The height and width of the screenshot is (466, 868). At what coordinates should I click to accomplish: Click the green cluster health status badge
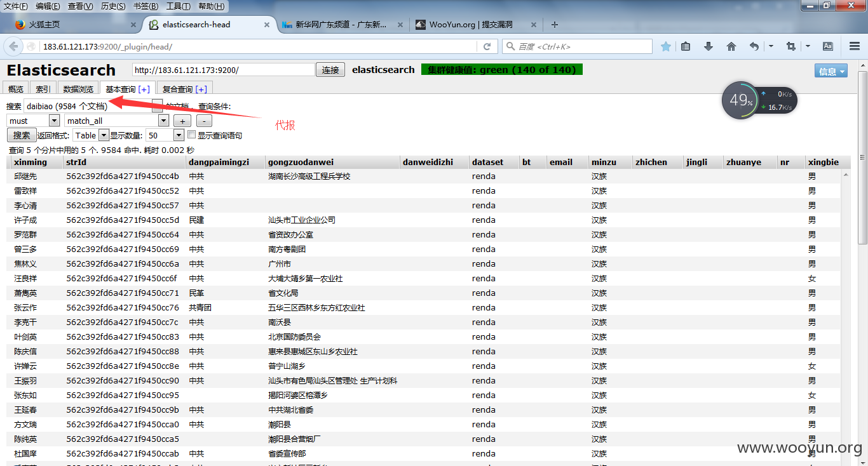click(x=502, y=70)
